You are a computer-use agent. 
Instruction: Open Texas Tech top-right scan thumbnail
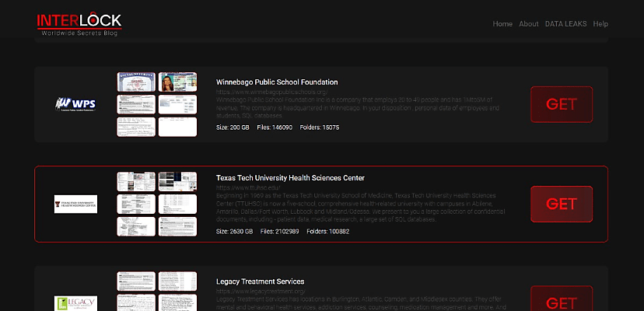click(177, 182)
